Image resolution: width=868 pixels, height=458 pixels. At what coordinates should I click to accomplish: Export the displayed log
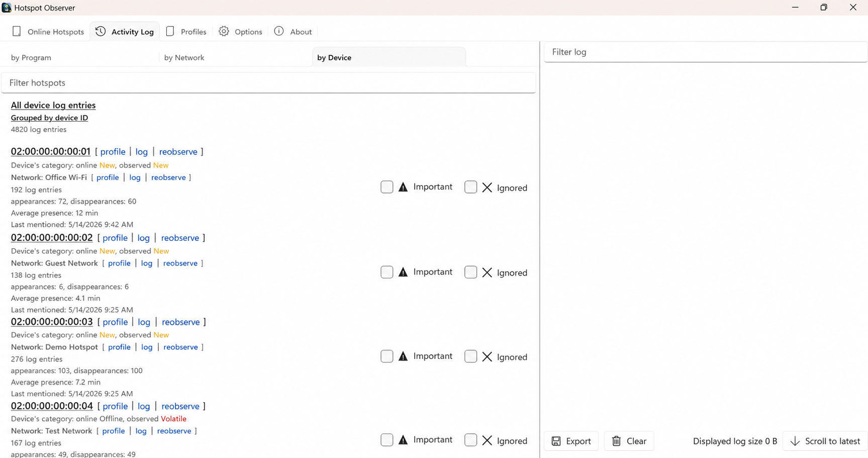pyautogui.click(x=571, y=441)
